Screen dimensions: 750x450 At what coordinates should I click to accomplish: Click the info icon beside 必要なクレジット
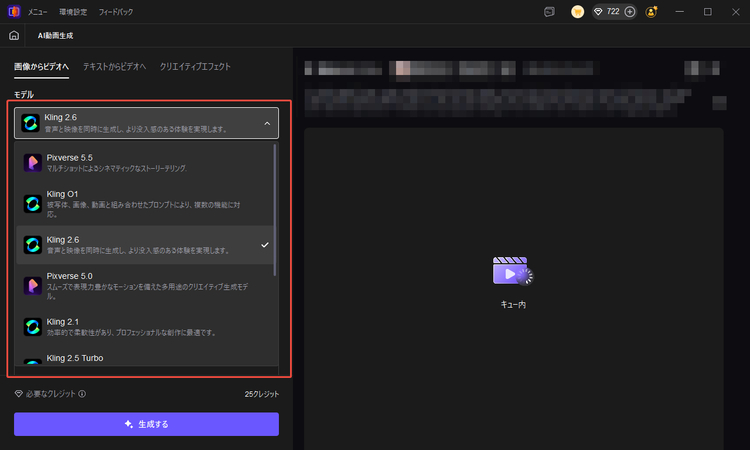82,394
